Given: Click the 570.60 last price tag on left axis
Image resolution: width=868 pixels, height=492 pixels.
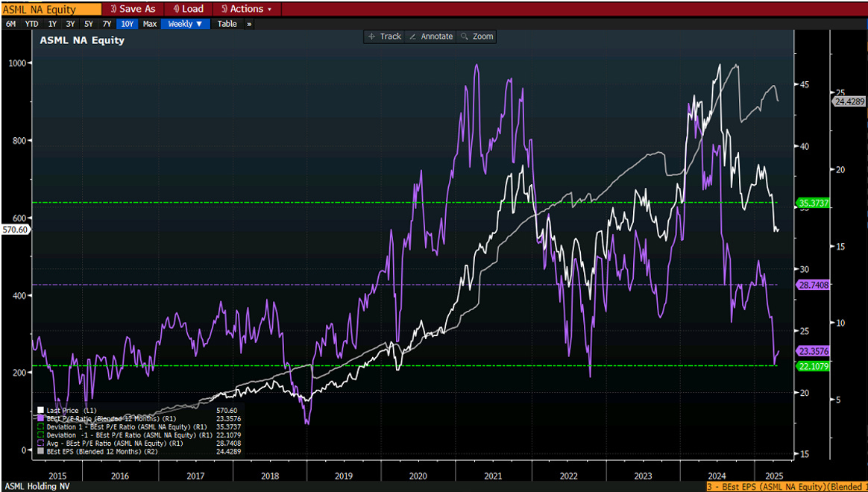Looking at the screenshot, I should tap(15, 229).
